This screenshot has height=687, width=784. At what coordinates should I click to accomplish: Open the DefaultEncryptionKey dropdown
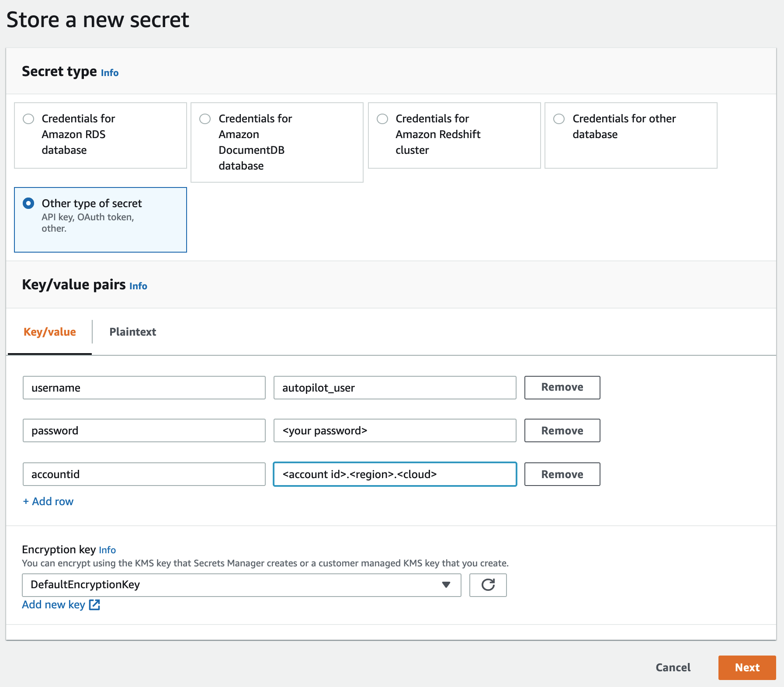coord(241,585)
